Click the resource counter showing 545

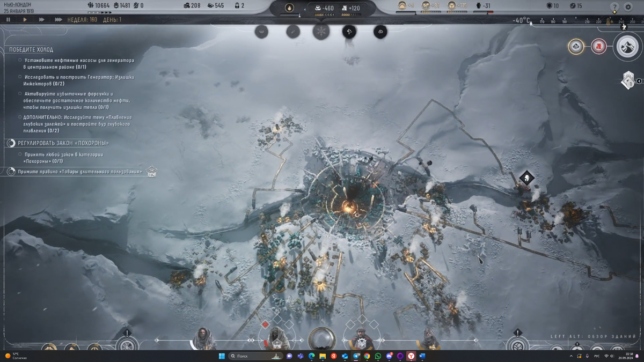(x=215, y=5)
